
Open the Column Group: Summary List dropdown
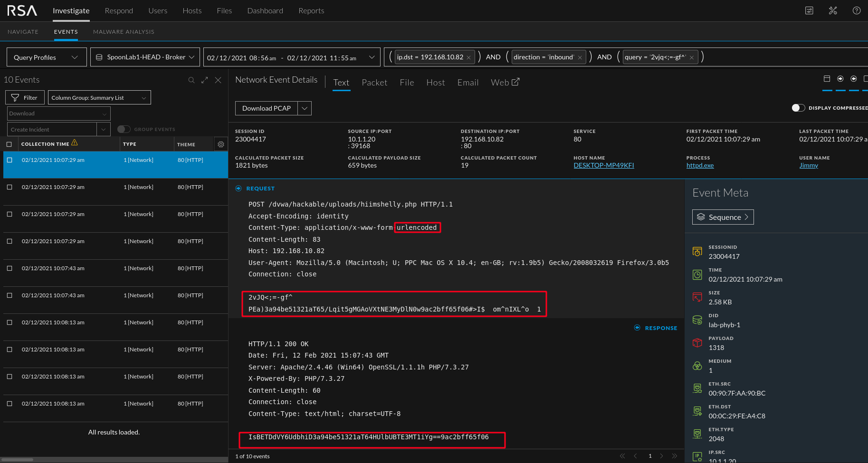[x=99, y=97]
